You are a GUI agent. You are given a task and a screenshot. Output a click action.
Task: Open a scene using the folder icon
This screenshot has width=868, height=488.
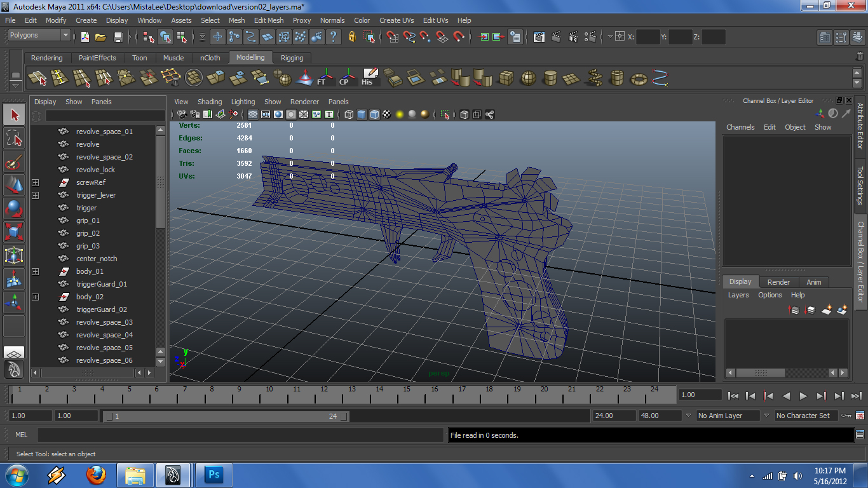pyautogui.click(x=102, y=37)
